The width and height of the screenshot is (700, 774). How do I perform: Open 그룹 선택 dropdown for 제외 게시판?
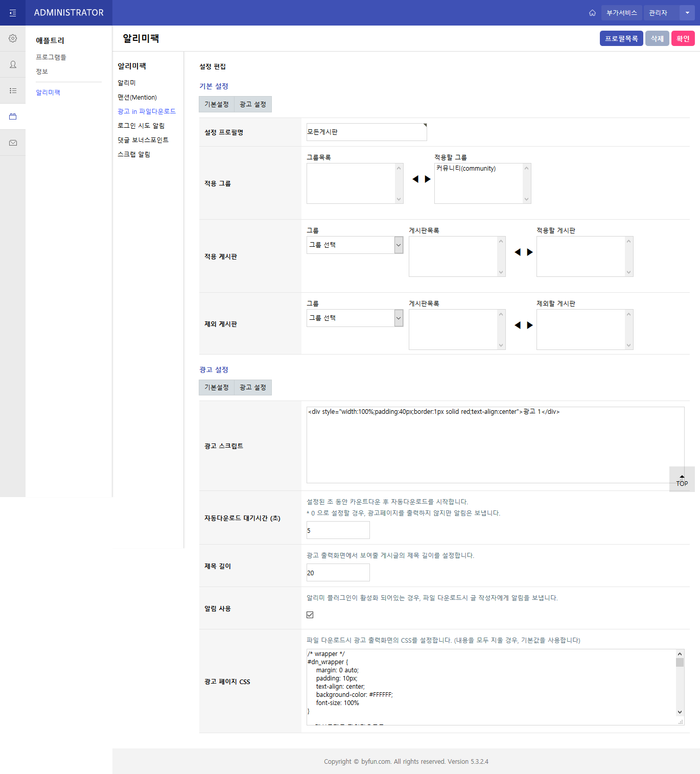(355, 318)
